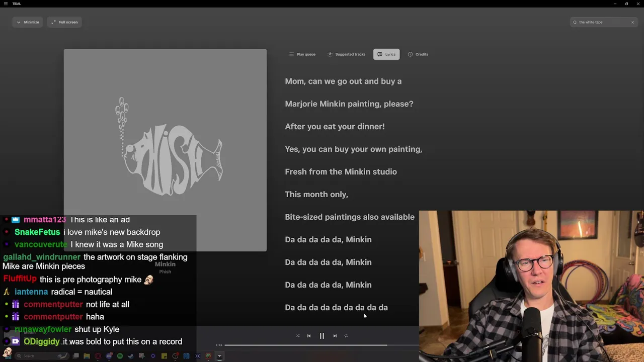Click the search magnifier icon
Image resolution: width=644 pixels, height=362 pixels.
(575, 22)
